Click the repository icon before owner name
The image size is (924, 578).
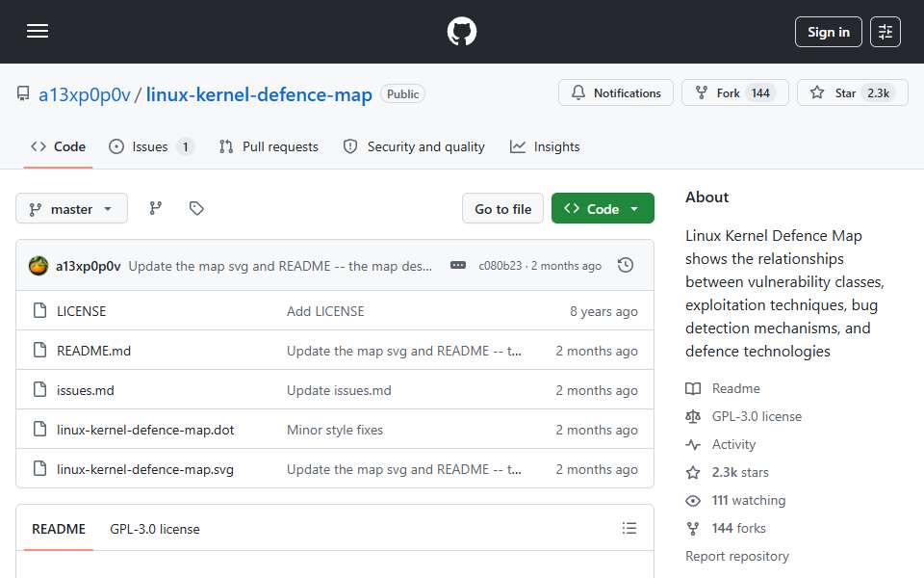[23, 93]
